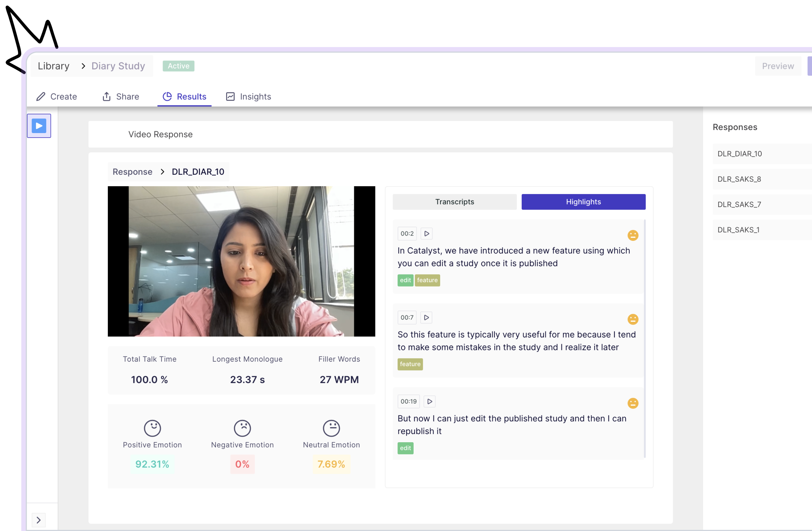Play highlight at 00:2
The width and height of the screenshot is (812, 531).
click(x=426, y=233)
